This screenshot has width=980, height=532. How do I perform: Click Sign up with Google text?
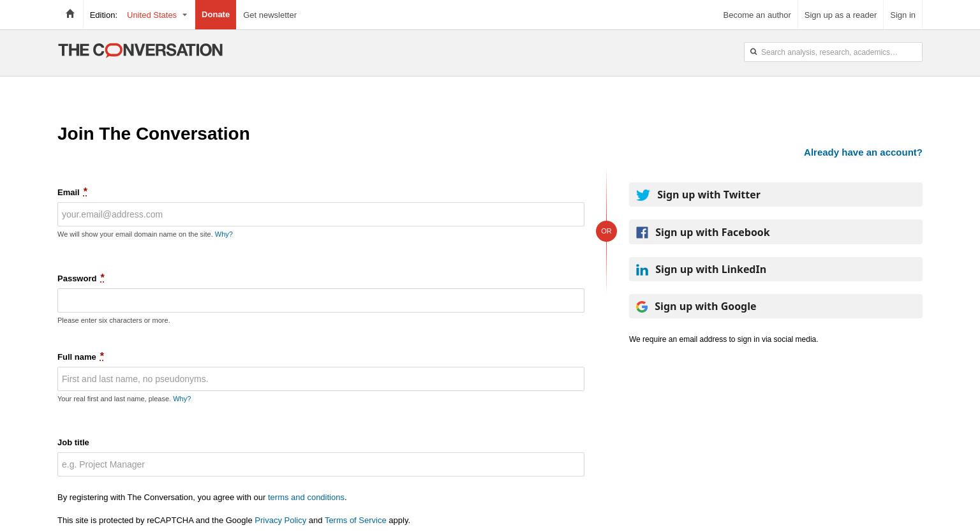pos(706,307)
